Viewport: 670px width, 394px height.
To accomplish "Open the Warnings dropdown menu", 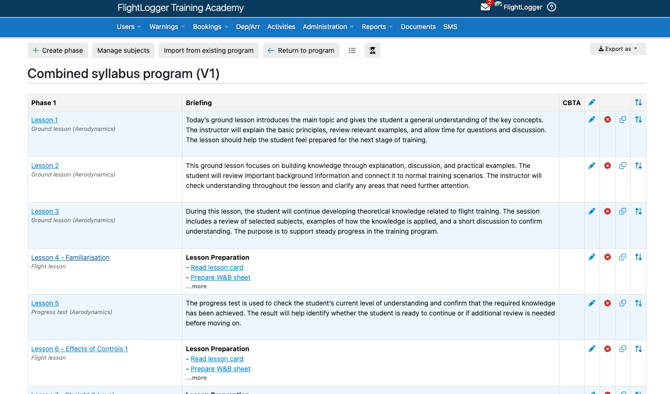I will [x=167, y=26].
